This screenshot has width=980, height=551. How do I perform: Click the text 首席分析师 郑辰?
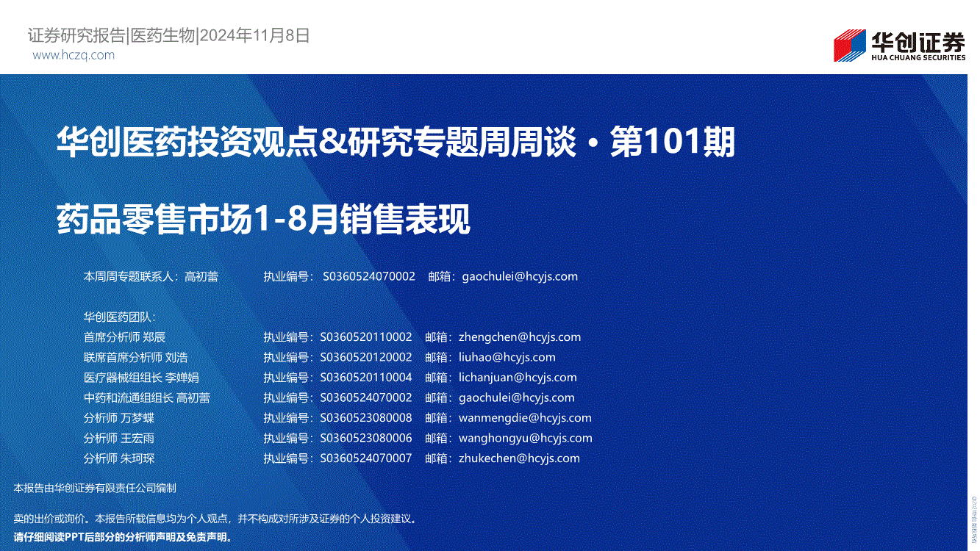point(124,337)
